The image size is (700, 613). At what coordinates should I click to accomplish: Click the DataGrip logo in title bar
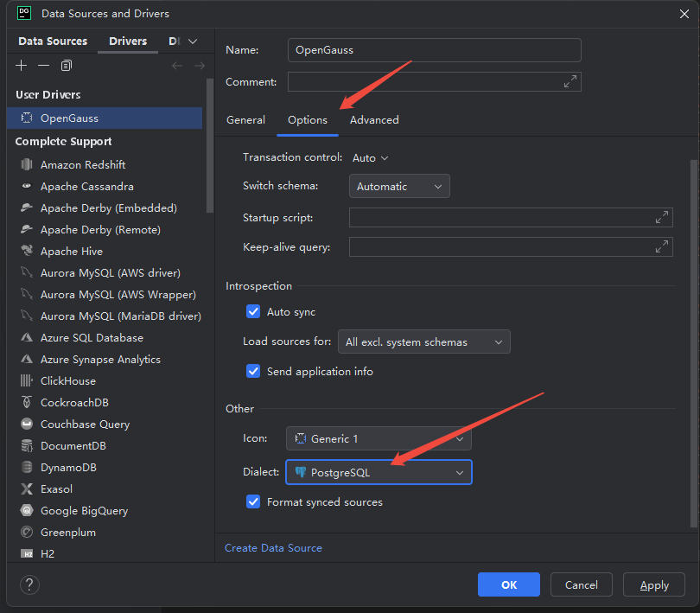[24, 14]
